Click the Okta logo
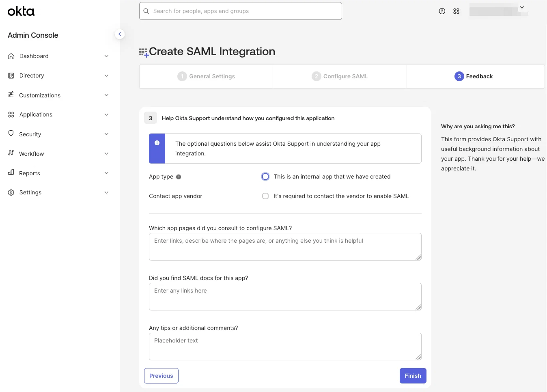547x392 pixels. pos(21,11)
